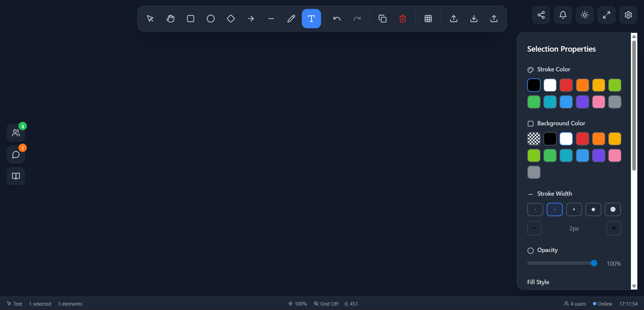Viewport: 644px width, 310px height.
Task: Pick the diamond shape tool
Action: coord(231,19)
